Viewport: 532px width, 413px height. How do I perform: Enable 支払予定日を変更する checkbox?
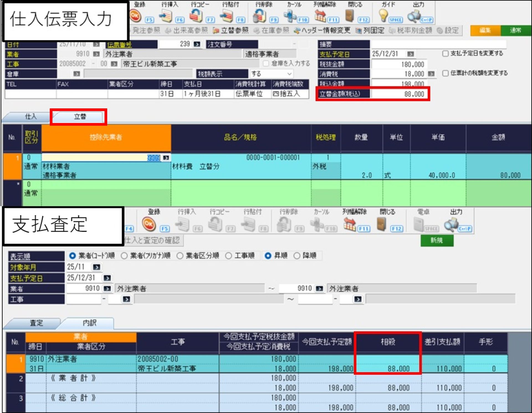(x=445, y=53)
